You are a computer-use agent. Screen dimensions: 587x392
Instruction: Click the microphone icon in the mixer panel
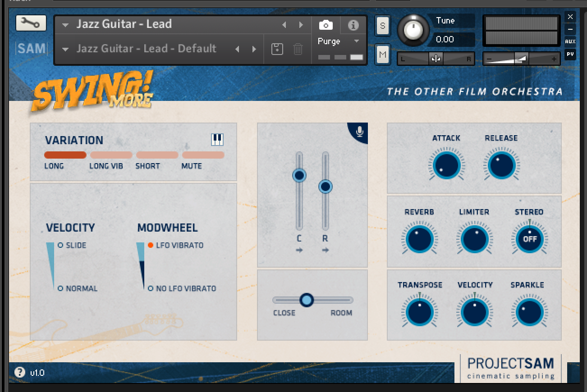(x=359, y=131)
